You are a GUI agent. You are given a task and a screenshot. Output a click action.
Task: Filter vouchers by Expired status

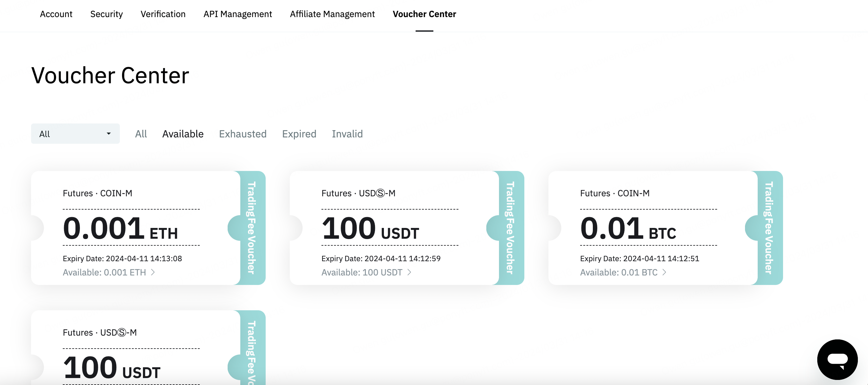point(299,134)
